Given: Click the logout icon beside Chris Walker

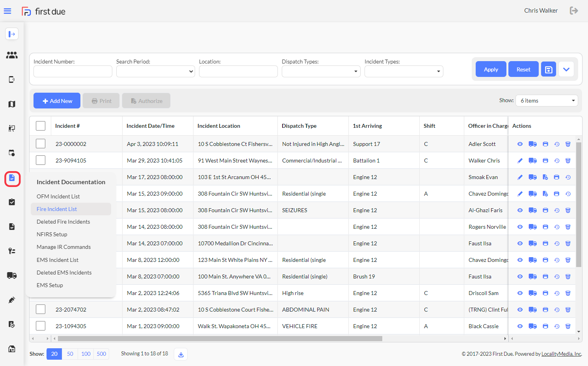Looking at the screenshot, I should [574, 11].
